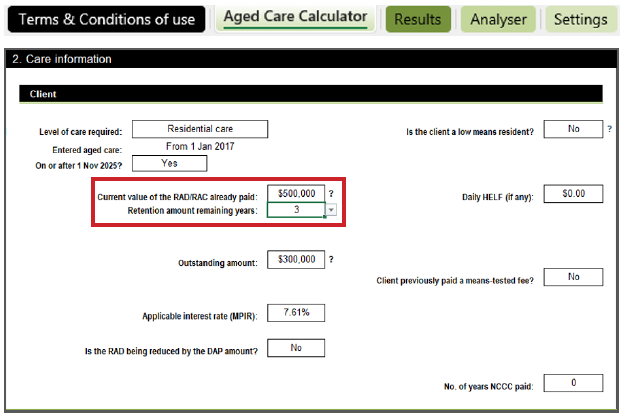Click help icon next to RAD/RAC already paid

click(x=331, y=194)
